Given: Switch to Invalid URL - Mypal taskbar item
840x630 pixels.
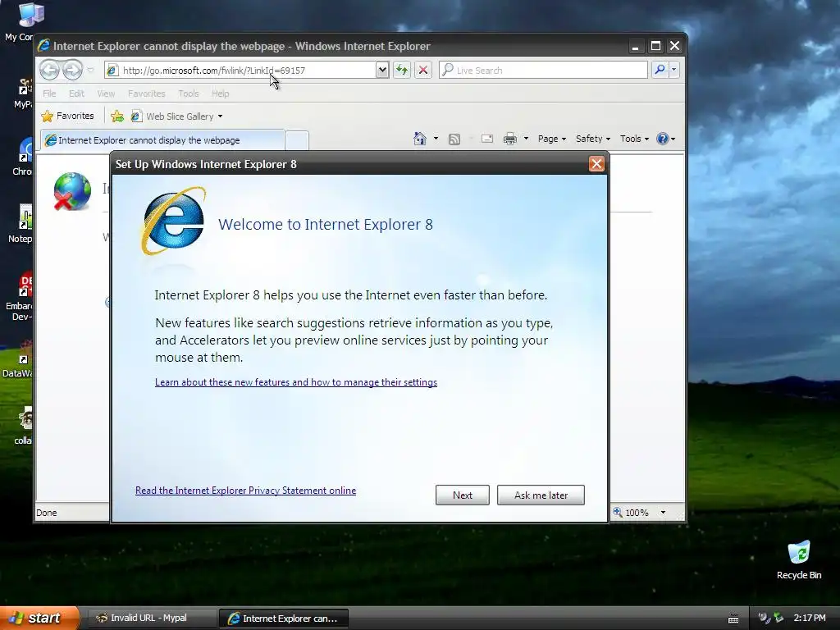Looking at the screenshot, I should click(x=150, y=619).
